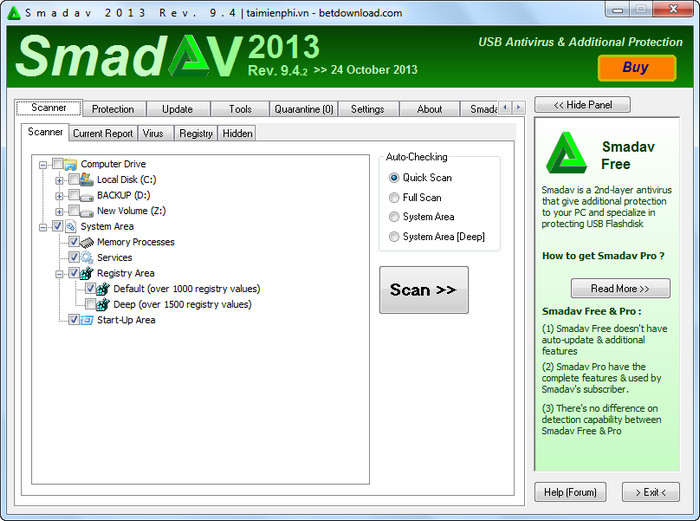Uncheck the Registry Area checkbox
700x521 pixels.
pyautogui.click(x=74, y=273)
